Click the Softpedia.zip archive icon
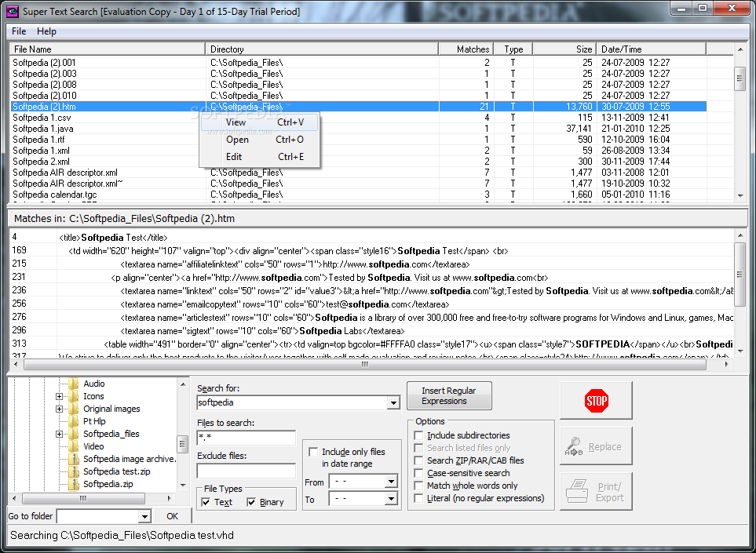 [x=74, y=484]
